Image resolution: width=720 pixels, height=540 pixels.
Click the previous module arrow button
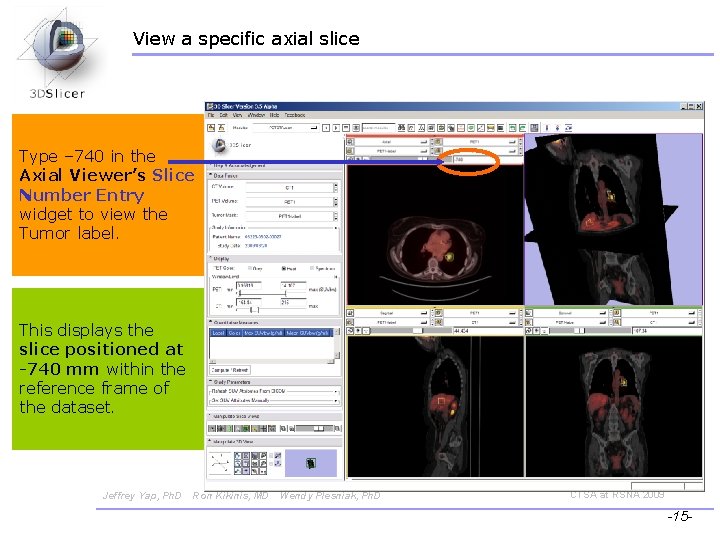click(x=326, y=128)
